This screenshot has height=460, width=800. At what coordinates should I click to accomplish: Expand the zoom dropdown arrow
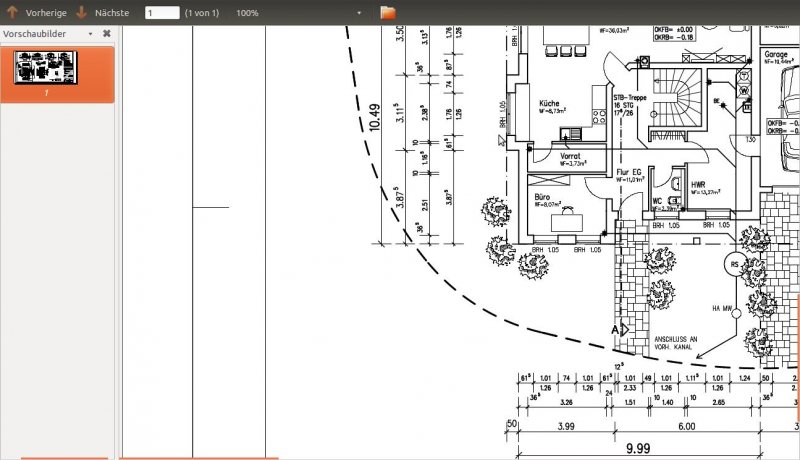pyautogui.click(x=360, y=14)
